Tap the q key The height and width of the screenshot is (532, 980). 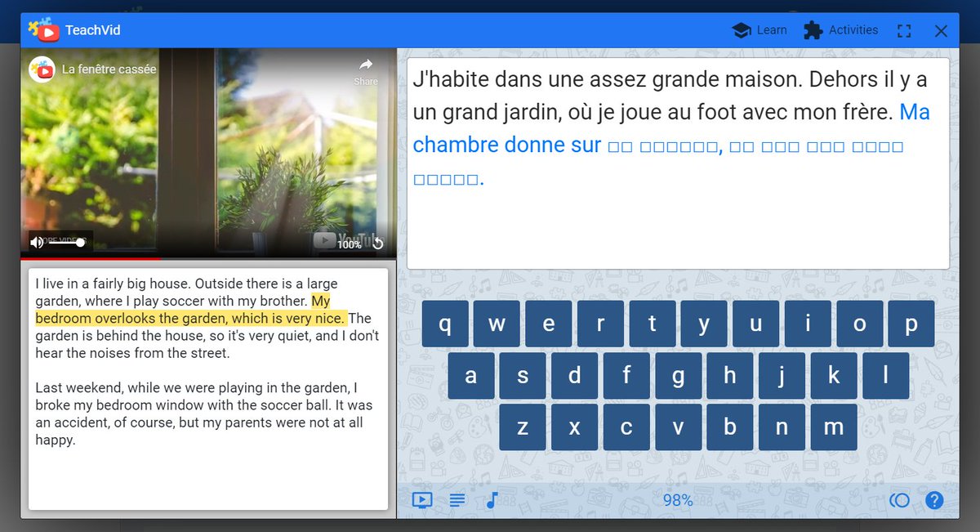(x=445, y=324)
